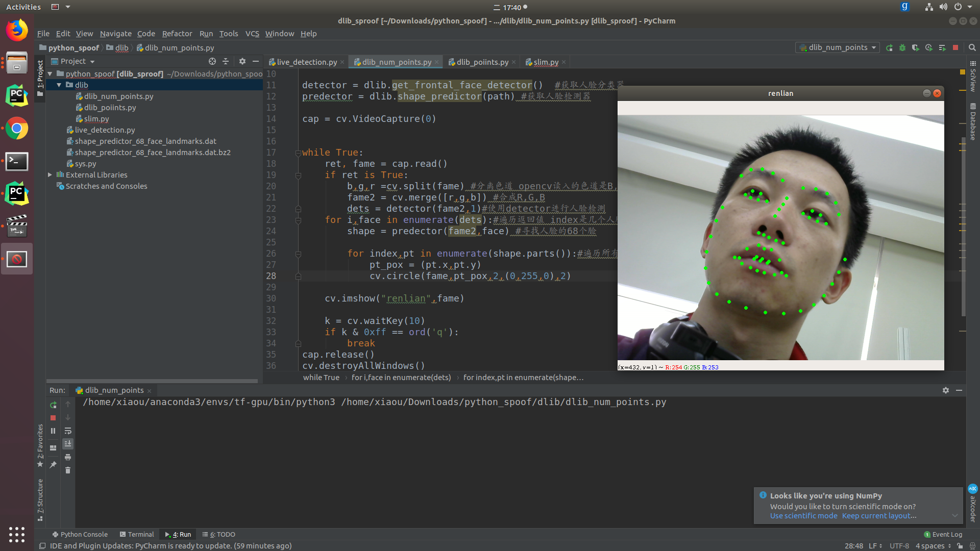Open the dlib_num_points run configuration dropdown
980x551 pixels.
(838, 47)
